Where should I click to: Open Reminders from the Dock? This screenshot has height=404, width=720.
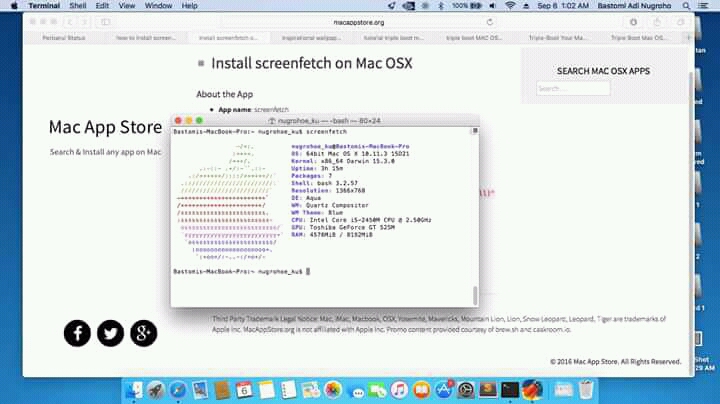288,390
